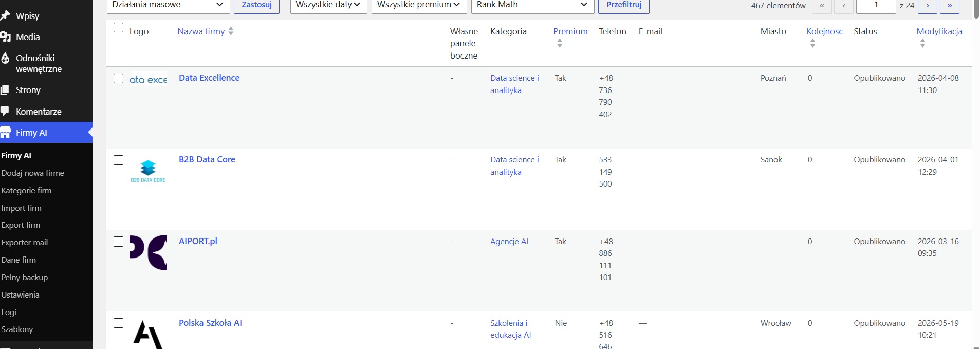Image resolution: width=980 pixels, height=349 pixels.
Task: Open Wpisy pin icon in sidebar
Action: click(5, 16)
